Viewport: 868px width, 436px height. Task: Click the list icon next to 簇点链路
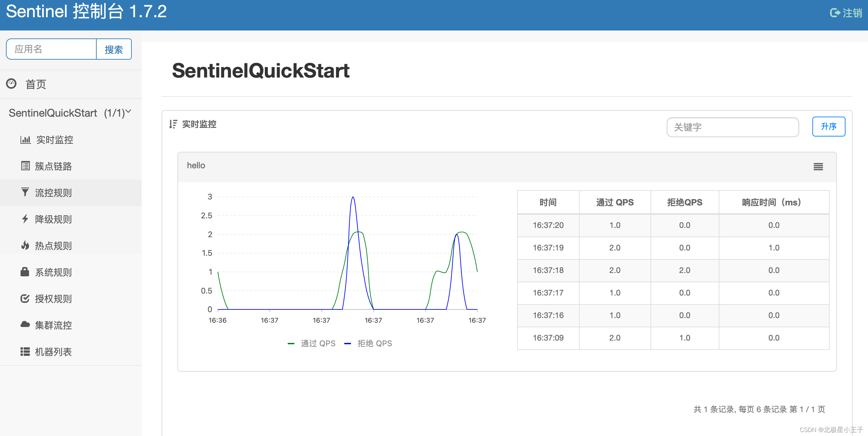[25, 166]
